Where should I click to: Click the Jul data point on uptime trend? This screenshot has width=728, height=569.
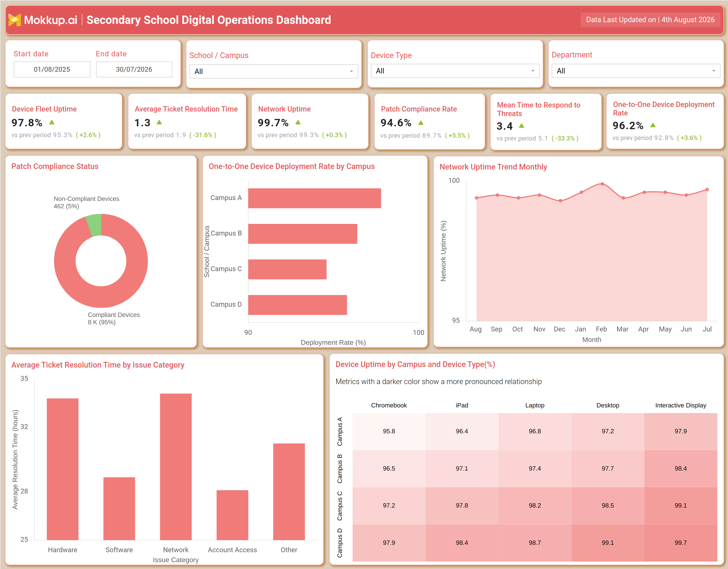pos(707,189)
